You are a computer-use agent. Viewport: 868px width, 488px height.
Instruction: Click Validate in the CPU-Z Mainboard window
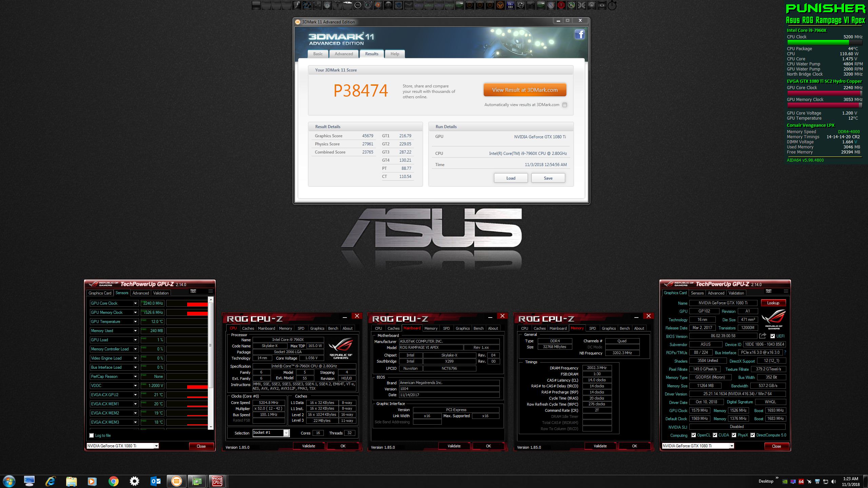coord(454,446)
